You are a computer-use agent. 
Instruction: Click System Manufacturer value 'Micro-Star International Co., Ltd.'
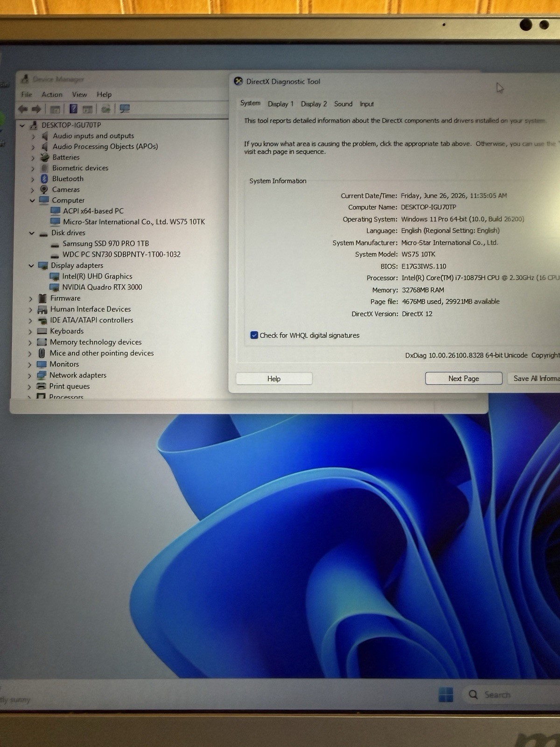point(449,243)
